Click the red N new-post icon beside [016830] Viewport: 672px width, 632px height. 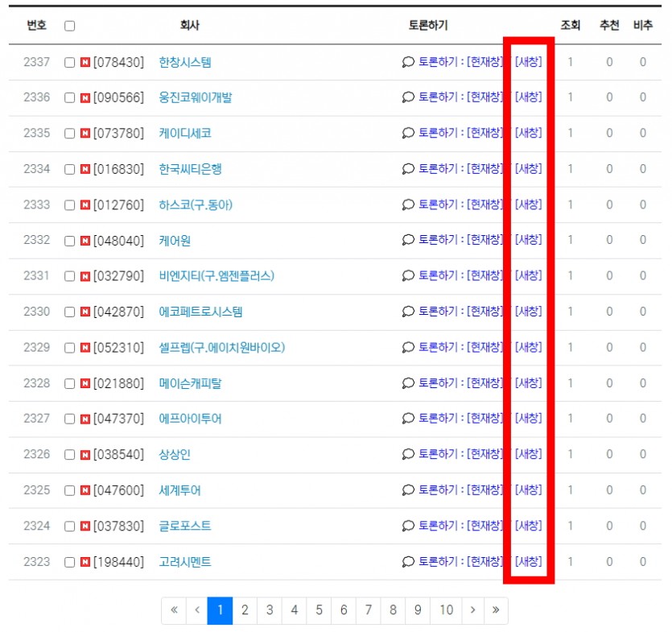coord(85,169)
